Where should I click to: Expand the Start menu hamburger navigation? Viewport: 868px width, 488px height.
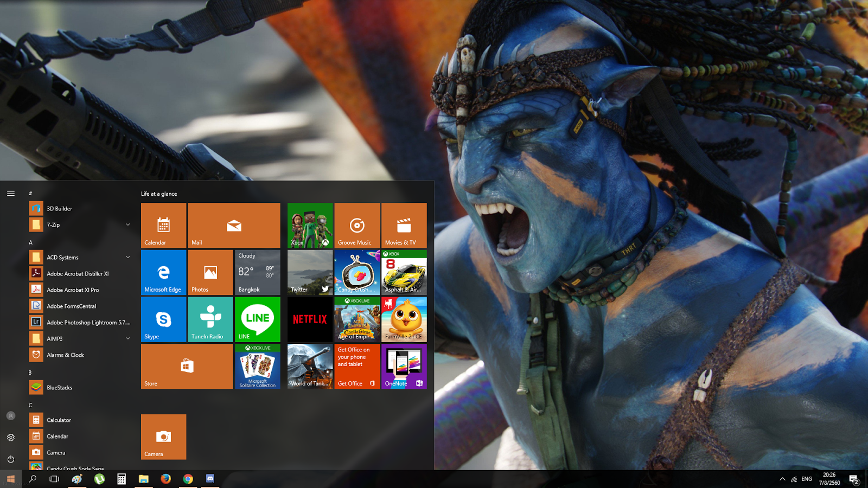pyautogui.click(x=11, y=194)
